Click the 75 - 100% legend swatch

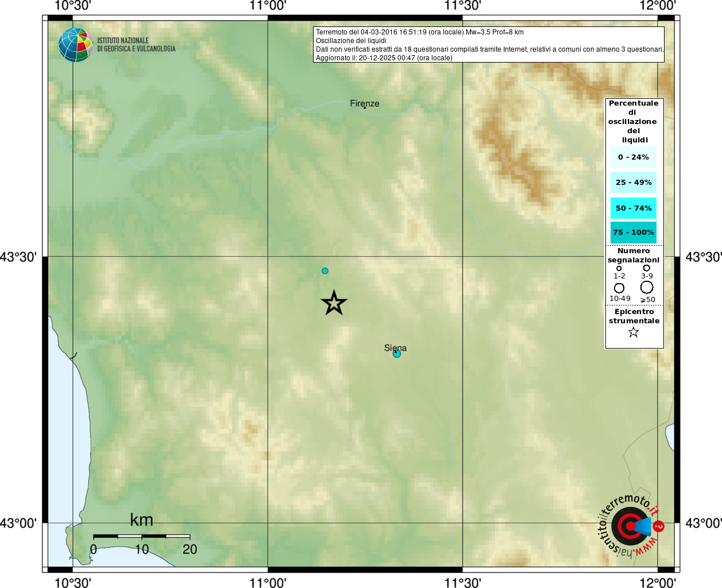[634, 233]
